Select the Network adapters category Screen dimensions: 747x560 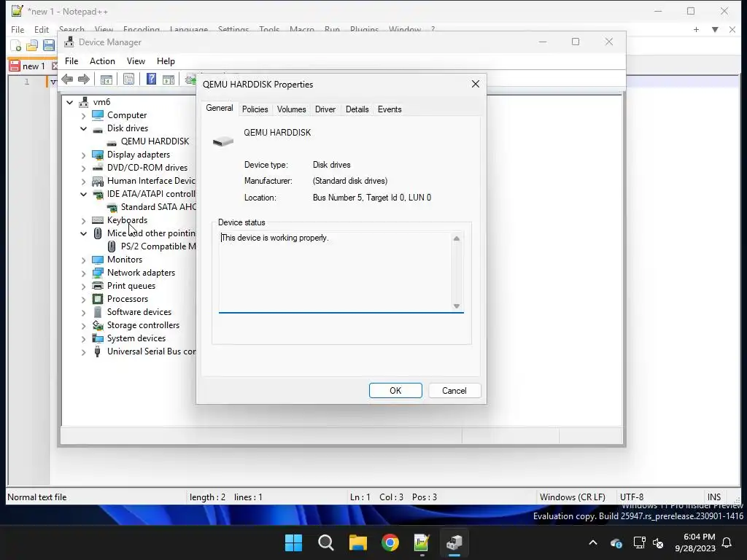(141, 273)
